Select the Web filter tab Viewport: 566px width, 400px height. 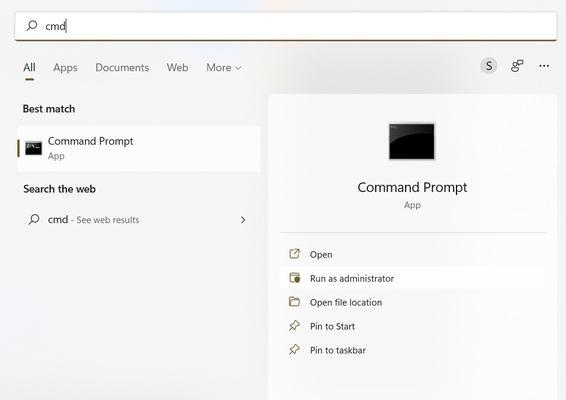pyautogui.click(x=177, y=68)
